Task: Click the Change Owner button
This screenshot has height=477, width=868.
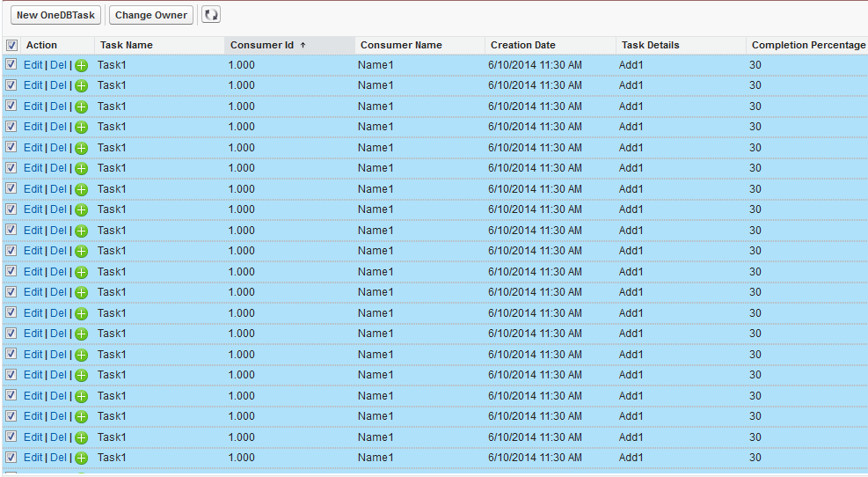Action: tap(150, 15)
